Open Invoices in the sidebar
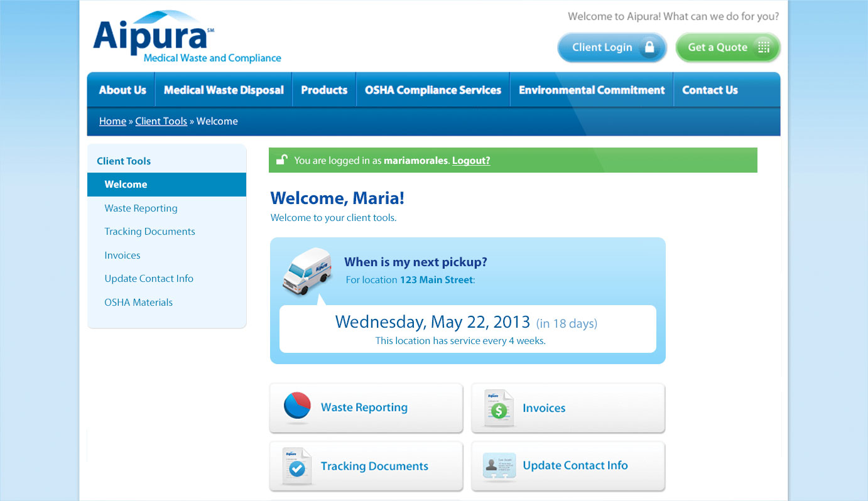868x501 pixels. tap(122, 256)
